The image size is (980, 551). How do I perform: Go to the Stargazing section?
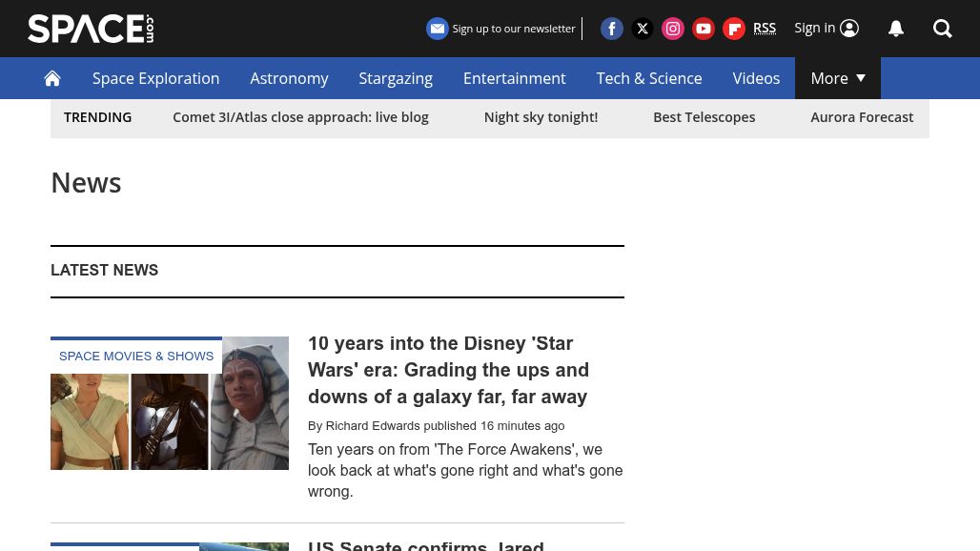395,78
